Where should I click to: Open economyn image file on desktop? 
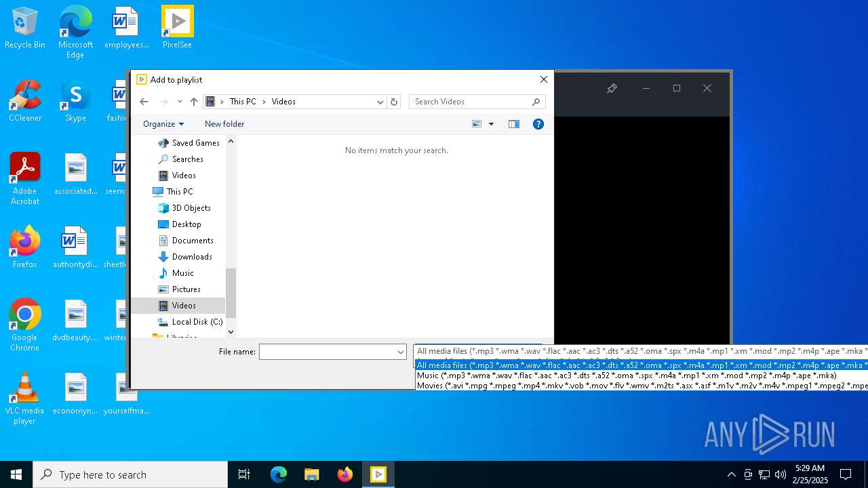(x=75, y=394)
